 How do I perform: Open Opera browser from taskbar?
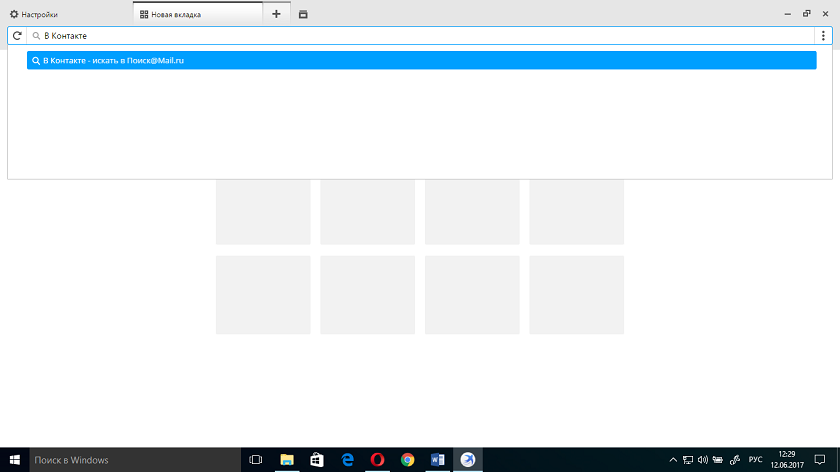pyautogui.click(x=377, y=460)
